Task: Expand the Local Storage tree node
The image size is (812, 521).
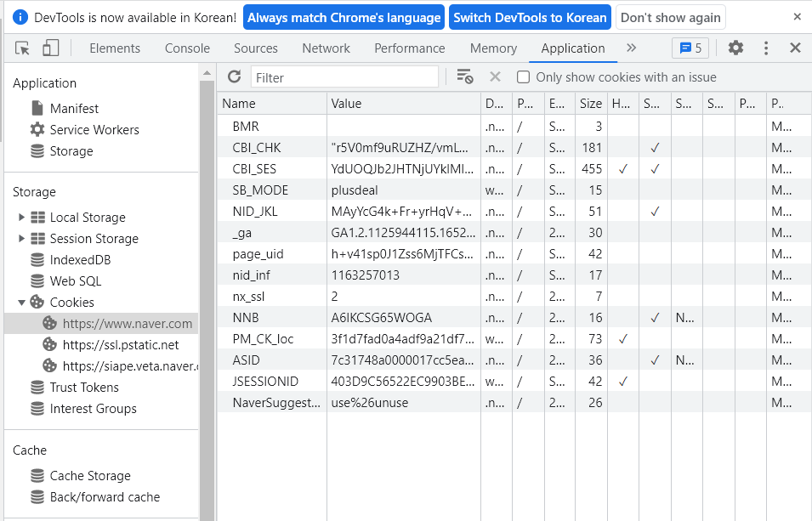Action: click(21, 217)
